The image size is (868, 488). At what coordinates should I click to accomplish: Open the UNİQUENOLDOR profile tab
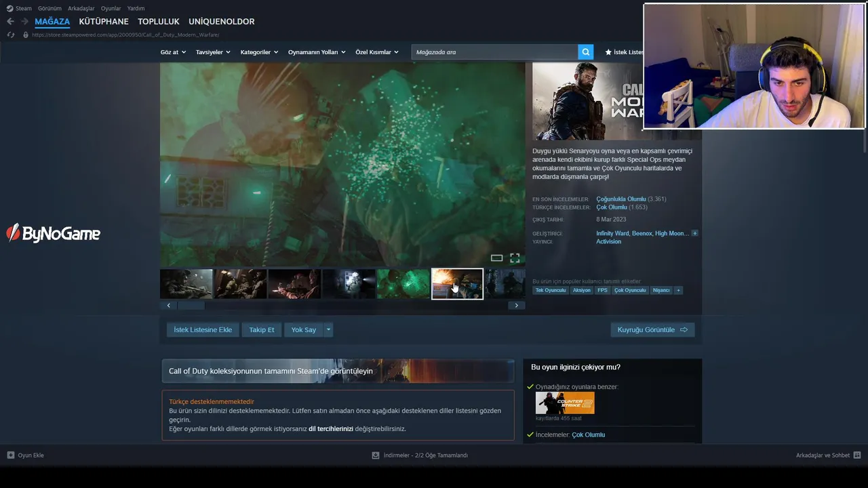pyautogui.click(x=222, y=22)
